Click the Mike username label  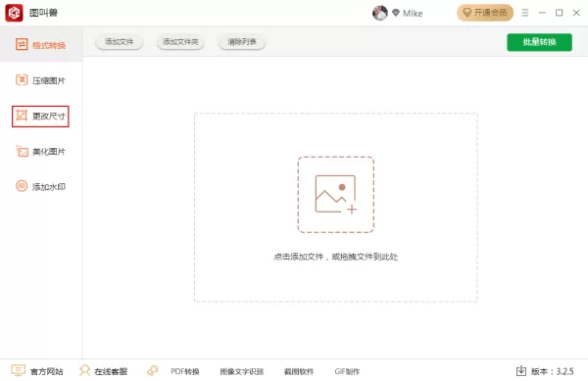(413, 13)
